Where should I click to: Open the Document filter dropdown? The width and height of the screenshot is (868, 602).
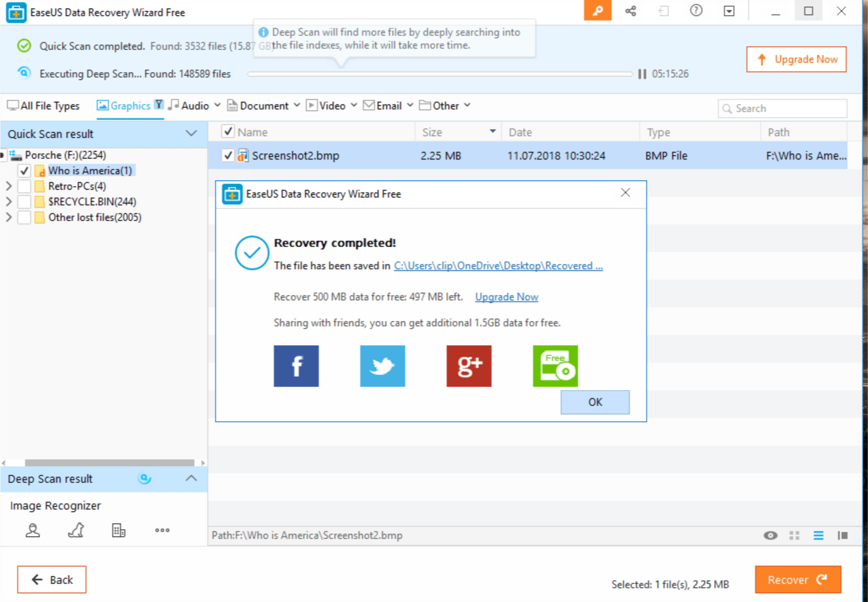click(x=297, y=105)
